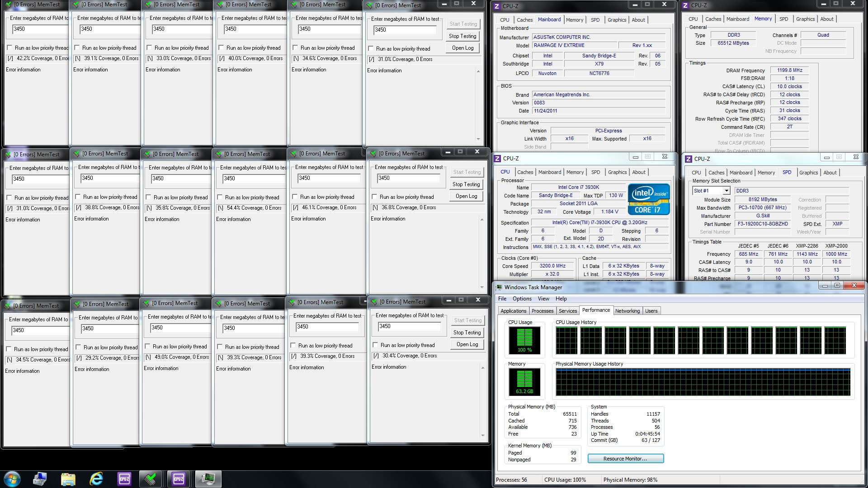
Task: Click the second CPU-Z icon on the taskbar
Action: pos(179,479)
